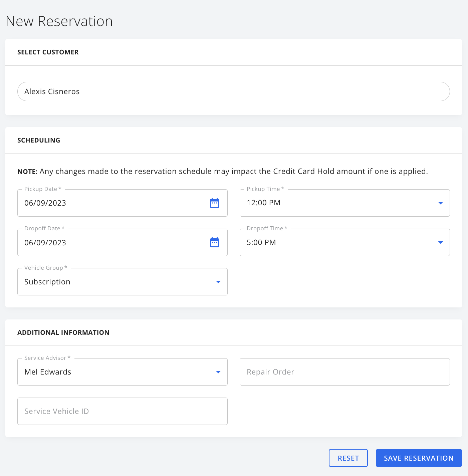
Task: Click the Alexis Cisneros customer search field
Action: click(x=234, y=91)
